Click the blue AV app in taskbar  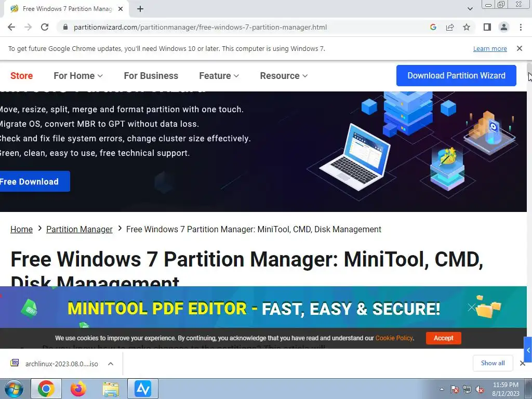point(143,389)
